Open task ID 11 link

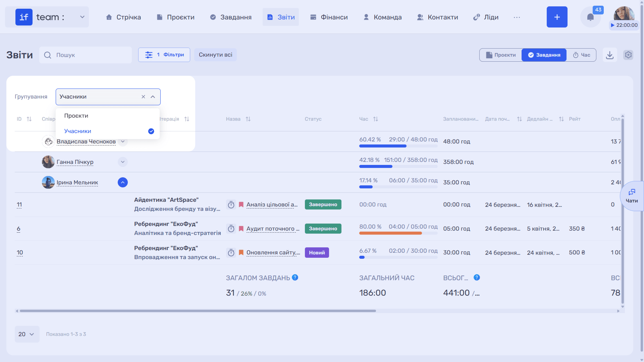pyautogui.click(x=19, y=205)
